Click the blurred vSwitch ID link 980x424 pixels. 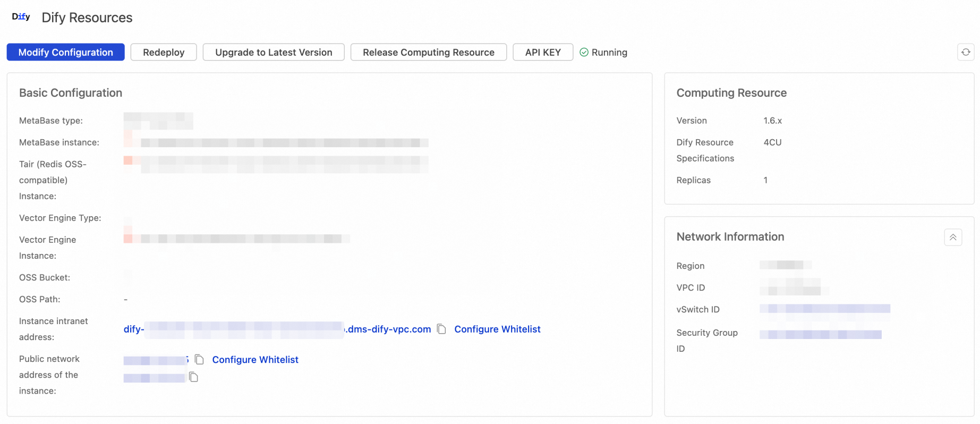[825, 309]
